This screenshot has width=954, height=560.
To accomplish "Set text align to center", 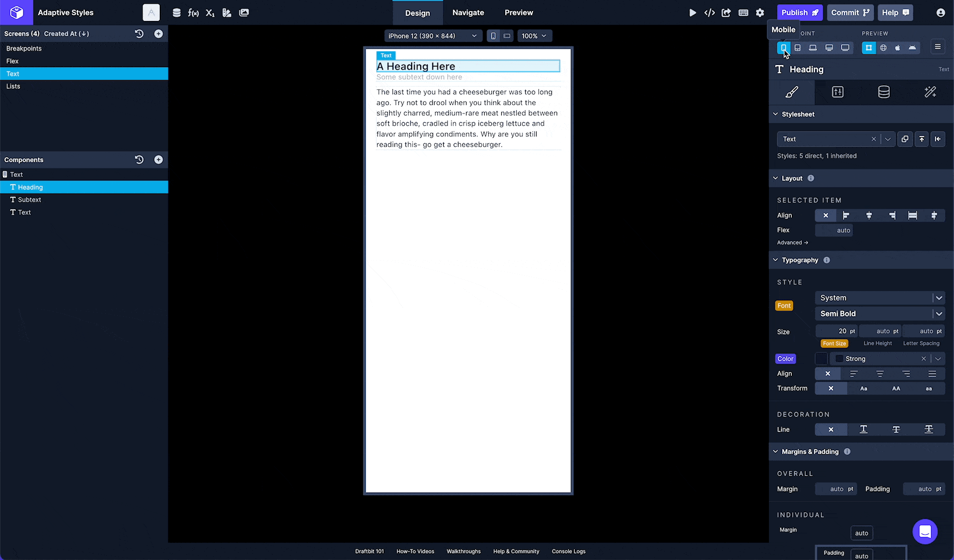I will 880,374.
